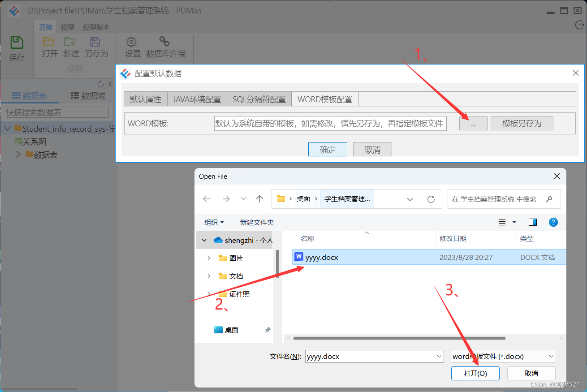Image resolution: width=587 pixels, height=392 pixels.
Task: Switch to the JAVA环境配置 tab
Action: (x=197, y=99)
